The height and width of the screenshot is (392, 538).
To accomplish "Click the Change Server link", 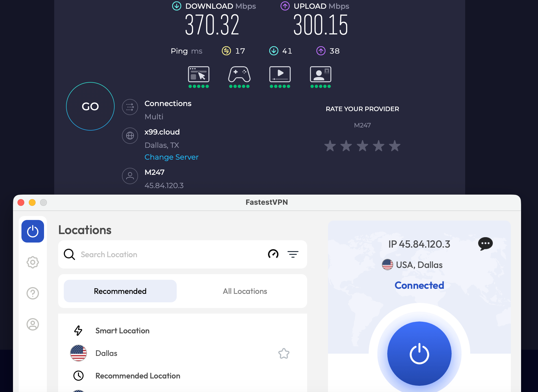I will tap(171, 157).
